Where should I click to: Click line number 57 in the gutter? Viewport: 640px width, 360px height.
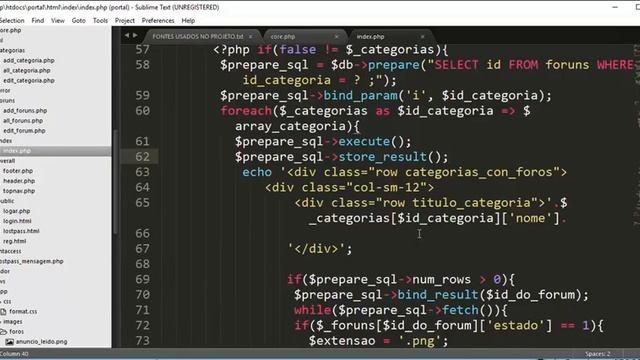[142, 49]
